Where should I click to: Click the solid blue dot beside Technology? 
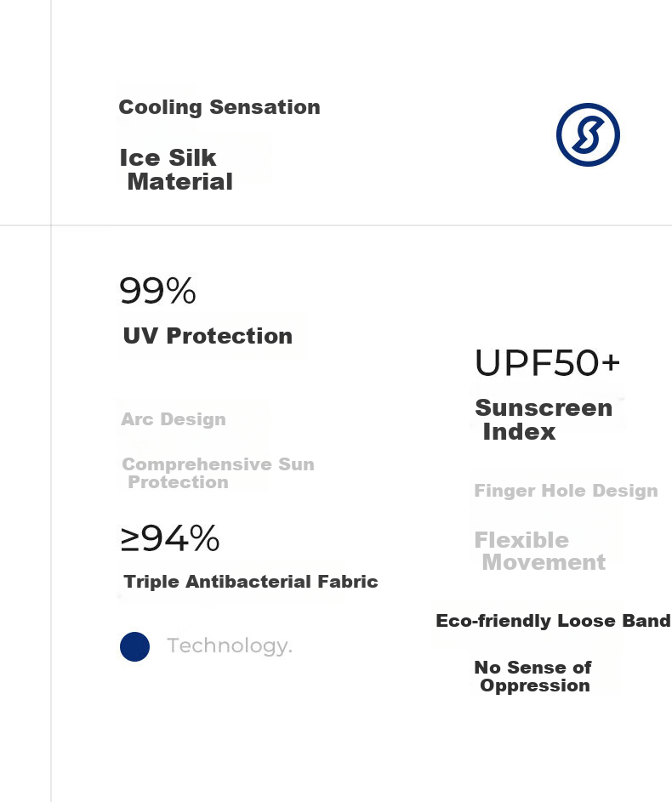[x=134, y=646]
